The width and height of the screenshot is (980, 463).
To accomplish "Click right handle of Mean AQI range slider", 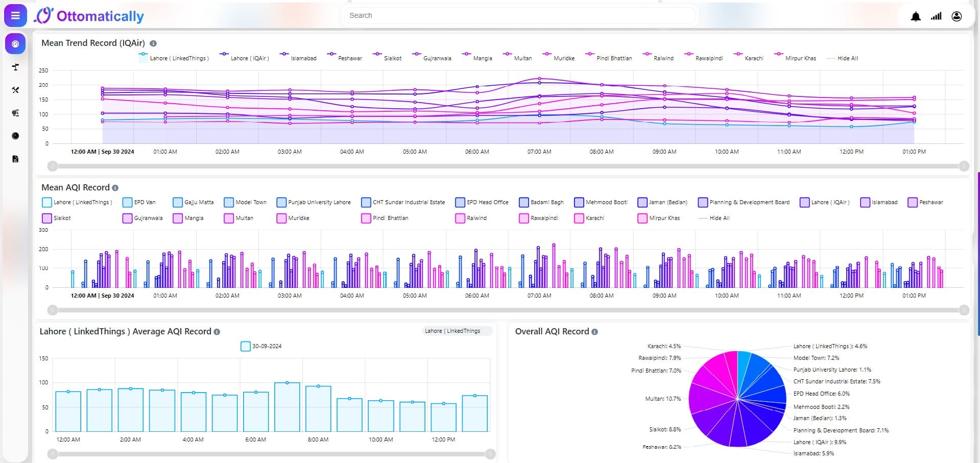I will (x=964, y=310).
